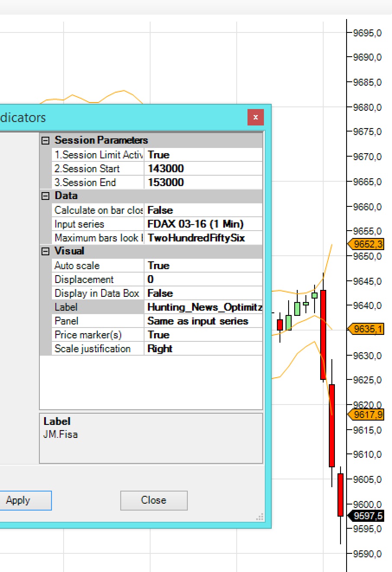Open Maximum bars look back dropdown
This screenshot has height=572, width=392.
tap(203, 238)
